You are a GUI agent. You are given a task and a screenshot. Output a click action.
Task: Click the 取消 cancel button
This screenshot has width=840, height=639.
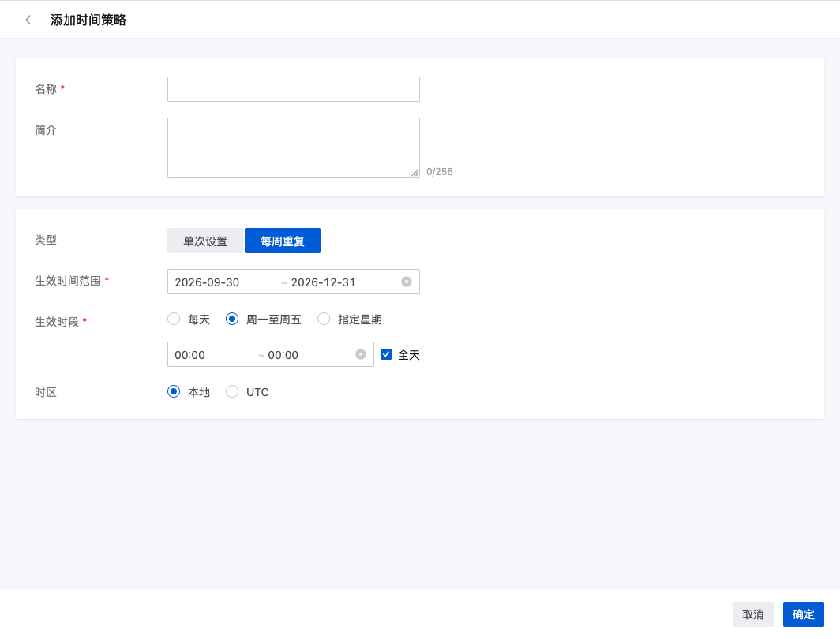752,615
